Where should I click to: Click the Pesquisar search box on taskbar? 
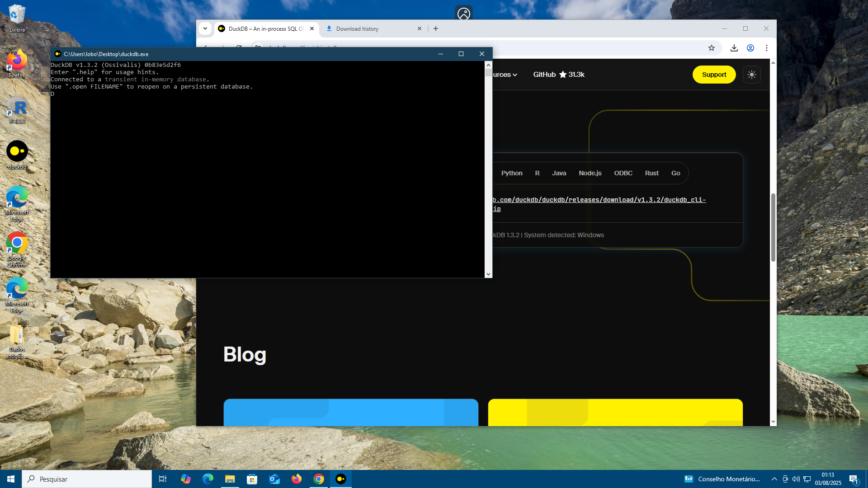[87, 479]
